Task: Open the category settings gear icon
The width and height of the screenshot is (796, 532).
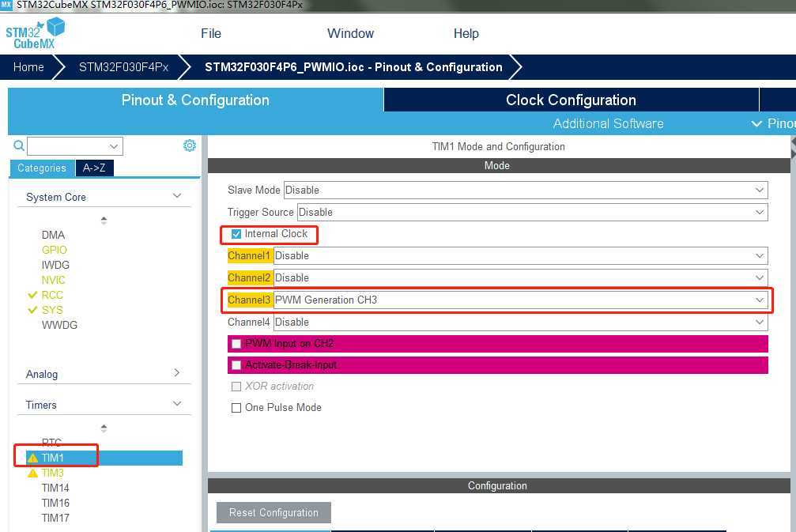Action: [190, 145]
